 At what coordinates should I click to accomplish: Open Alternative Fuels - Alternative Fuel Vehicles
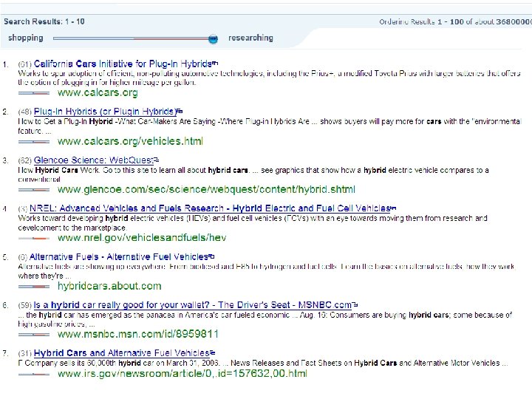tap(119, 257)
